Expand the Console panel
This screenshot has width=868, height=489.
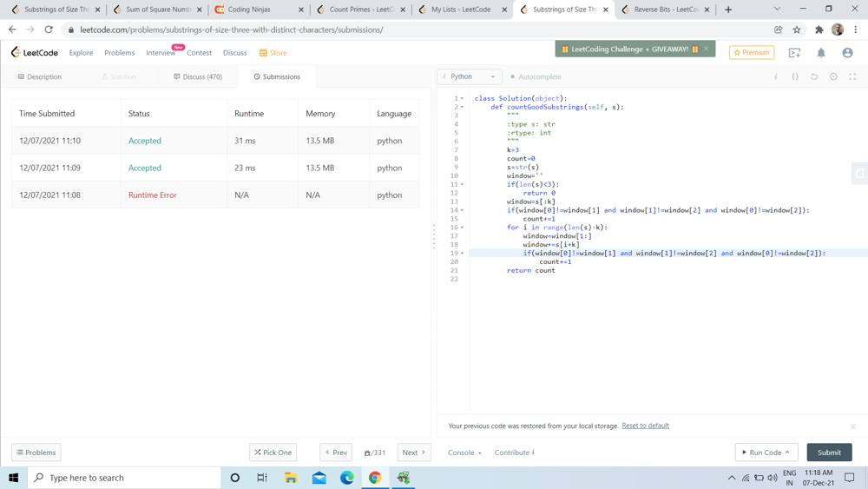pos(464,453)
